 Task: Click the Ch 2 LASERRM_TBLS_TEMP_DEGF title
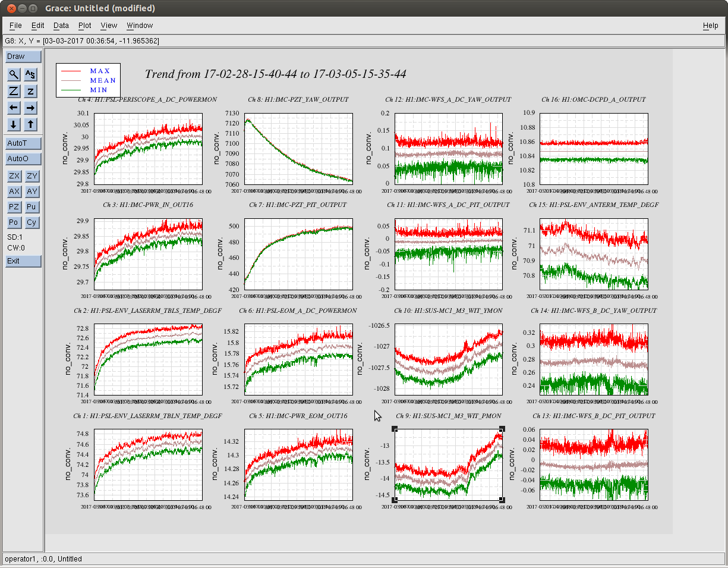click(x=148, y=310)
